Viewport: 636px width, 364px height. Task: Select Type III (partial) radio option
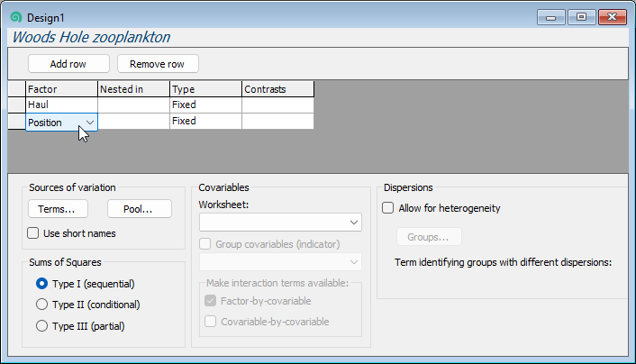41,326
